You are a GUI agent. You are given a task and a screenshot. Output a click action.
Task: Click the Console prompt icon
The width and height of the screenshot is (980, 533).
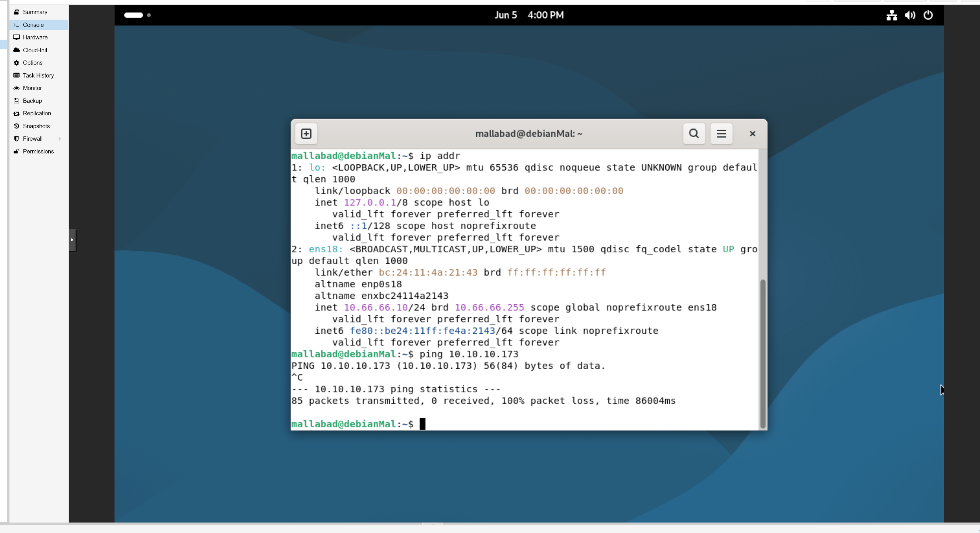pos(16,25)
